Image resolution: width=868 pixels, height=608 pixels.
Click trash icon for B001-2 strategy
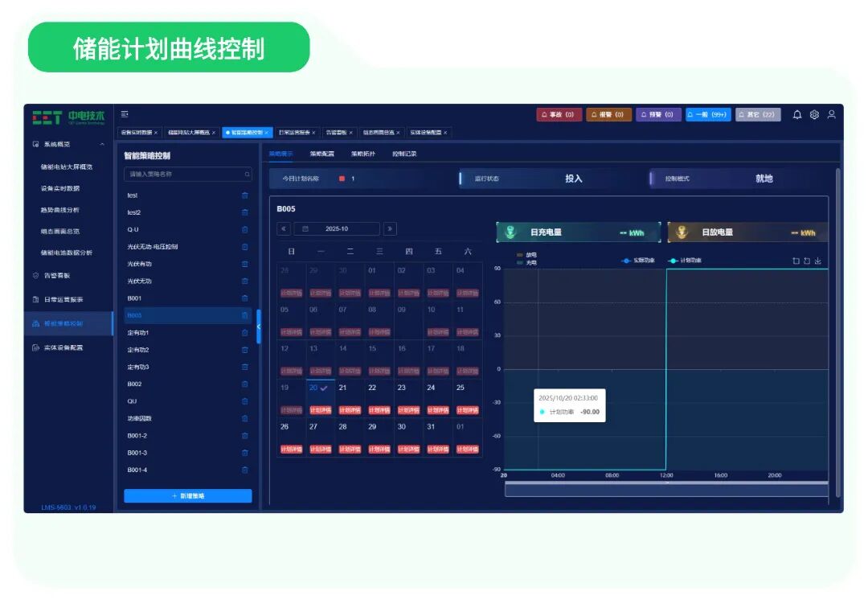[244, 436]
